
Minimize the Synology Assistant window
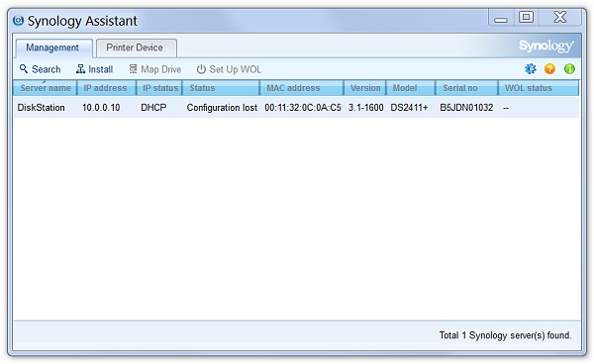(x=501, y=19)
